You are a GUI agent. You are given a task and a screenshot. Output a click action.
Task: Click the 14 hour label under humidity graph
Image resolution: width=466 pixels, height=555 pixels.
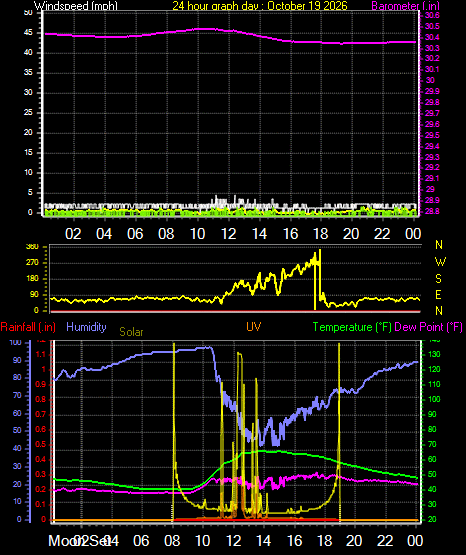coord(264,541)
